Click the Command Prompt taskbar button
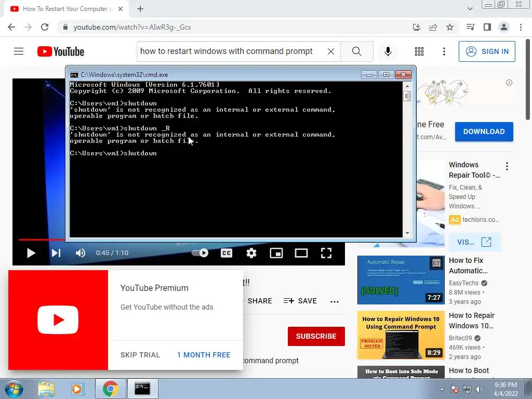532x399 pixels. coord(142,389)
